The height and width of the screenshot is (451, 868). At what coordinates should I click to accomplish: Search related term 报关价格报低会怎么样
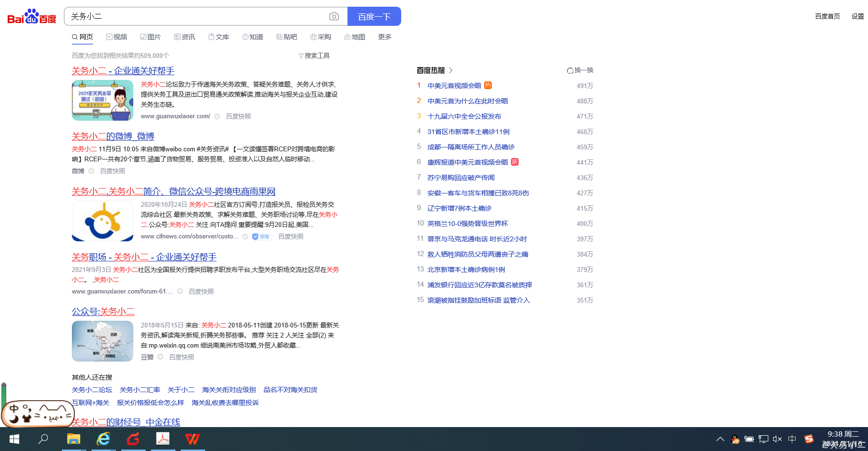point(150,403)
